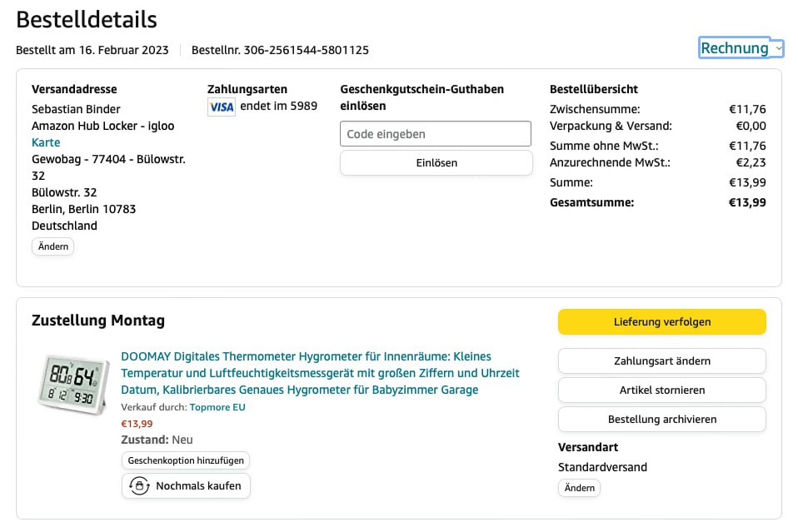798x532 pixels.
Task: Choose Artikel stornieren
Action: (661, 390)
